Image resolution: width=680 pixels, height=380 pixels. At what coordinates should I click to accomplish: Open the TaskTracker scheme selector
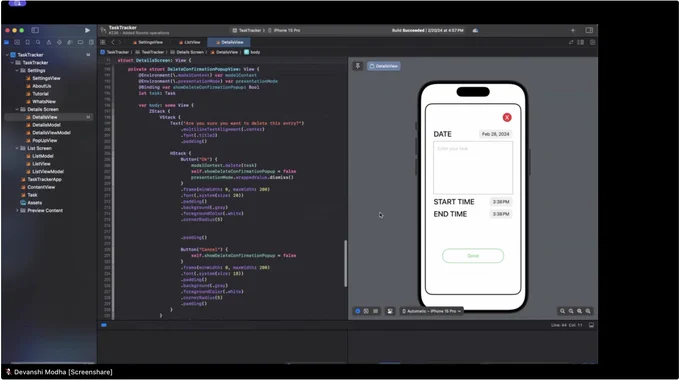pos(248,30)
